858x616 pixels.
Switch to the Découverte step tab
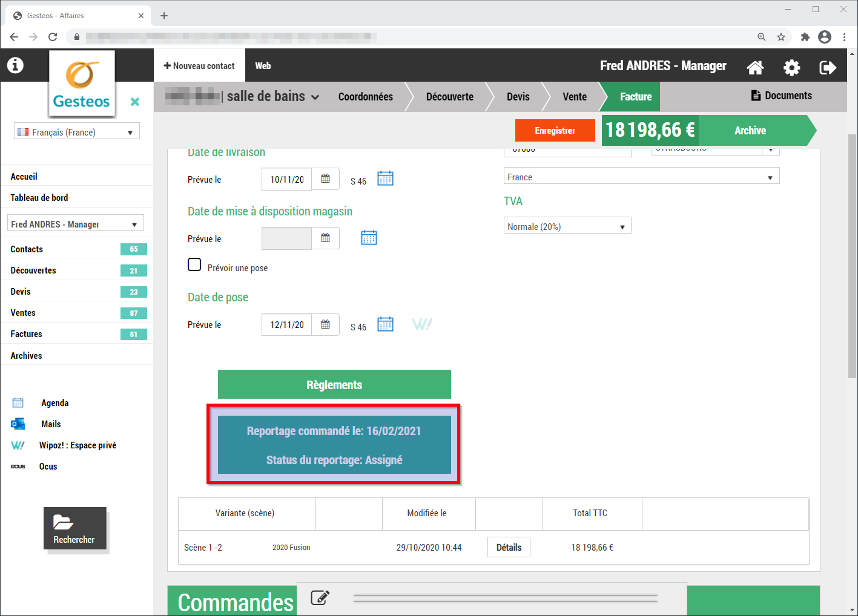[x=449, y=97]
